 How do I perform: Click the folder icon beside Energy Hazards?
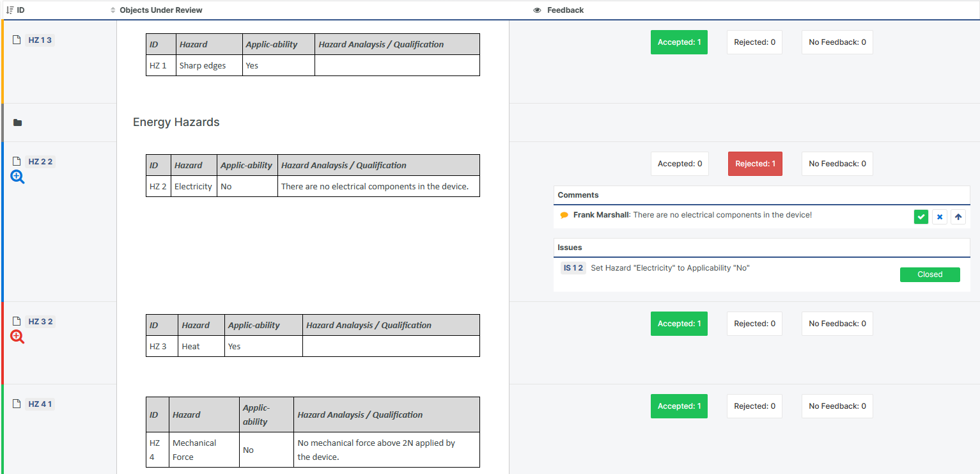tap(17, 123)
